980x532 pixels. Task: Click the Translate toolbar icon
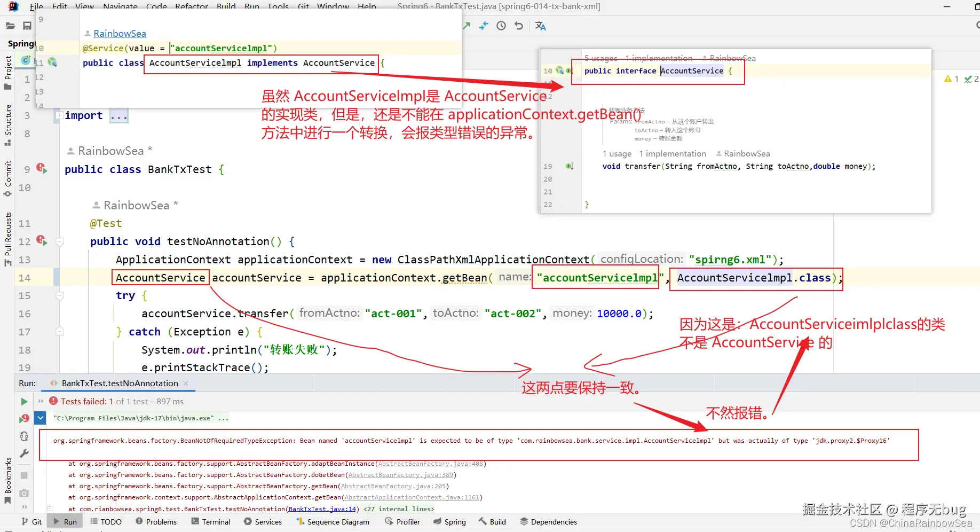(540, 26)
